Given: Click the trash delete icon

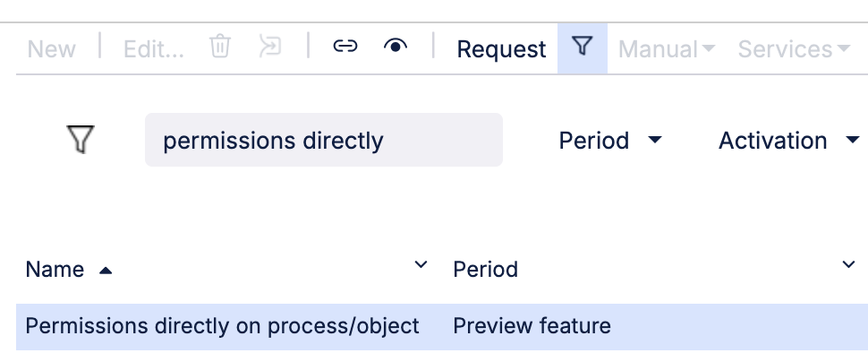Looking at the screenshot, I should pos(220,46).
